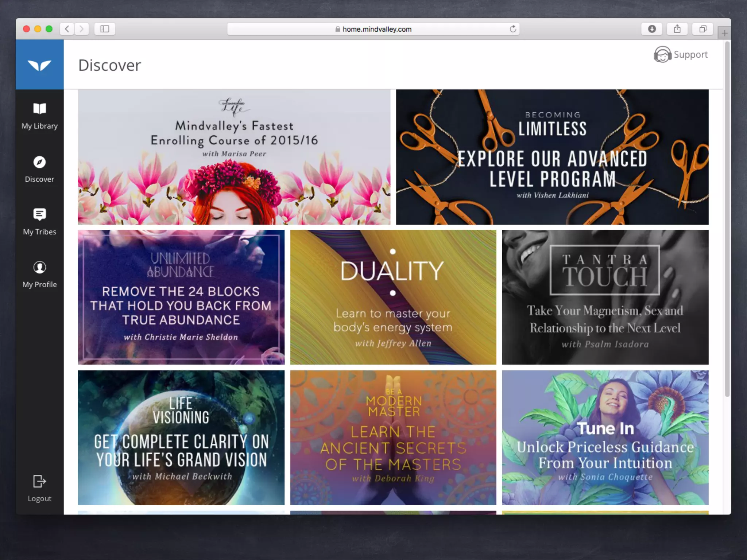Go to My Profile icon

point(39,268)
